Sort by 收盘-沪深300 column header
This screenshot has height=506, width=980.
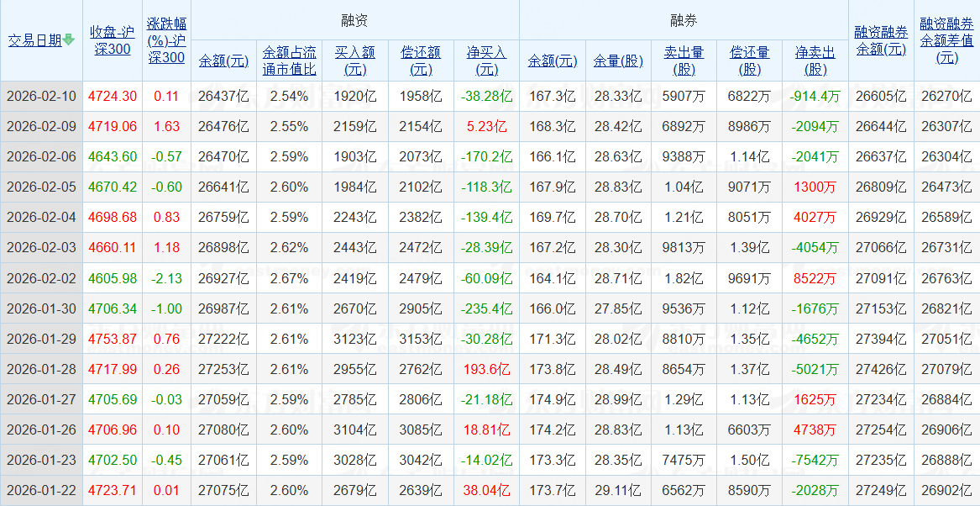(x=113, y=40)
